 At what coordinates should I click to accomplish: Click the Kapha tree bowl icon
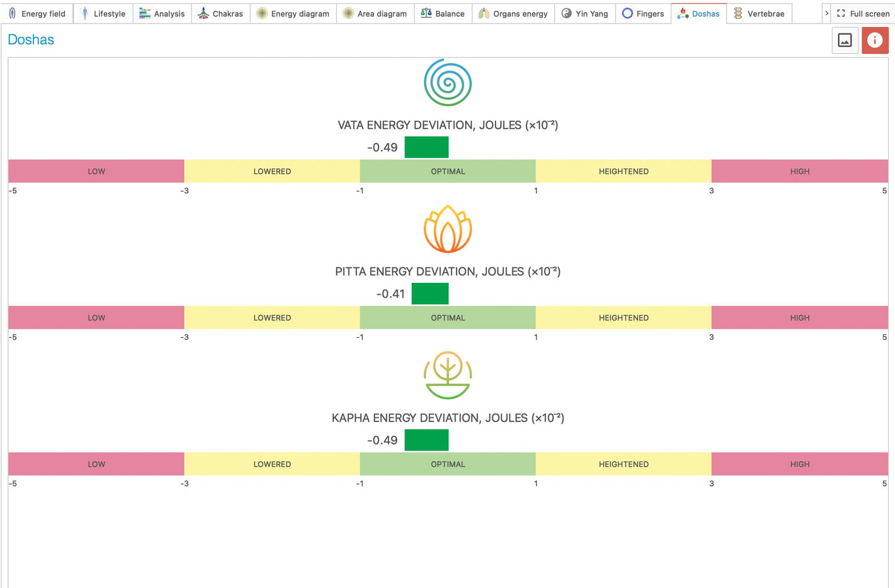pyautogui.click(x=448, y=376)
